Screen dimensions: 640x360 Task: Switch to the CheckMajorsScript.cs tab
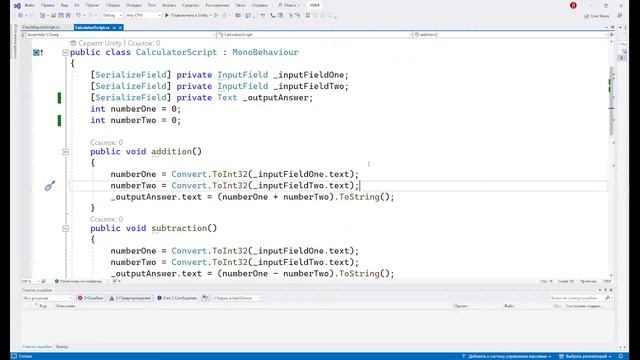(x=41, y=27)
